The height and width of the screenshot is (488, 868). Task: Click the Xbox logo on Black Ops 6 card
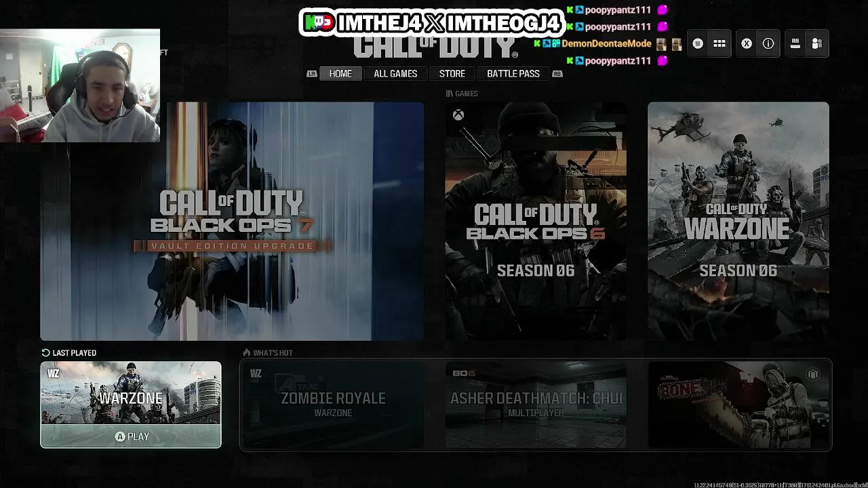[458, 115]
